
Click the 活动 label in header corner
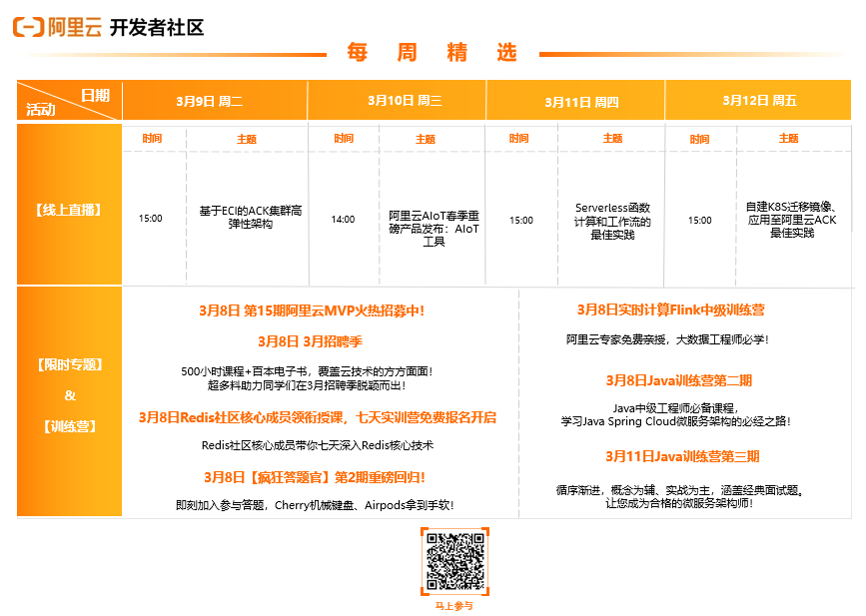tap(41, 109)
